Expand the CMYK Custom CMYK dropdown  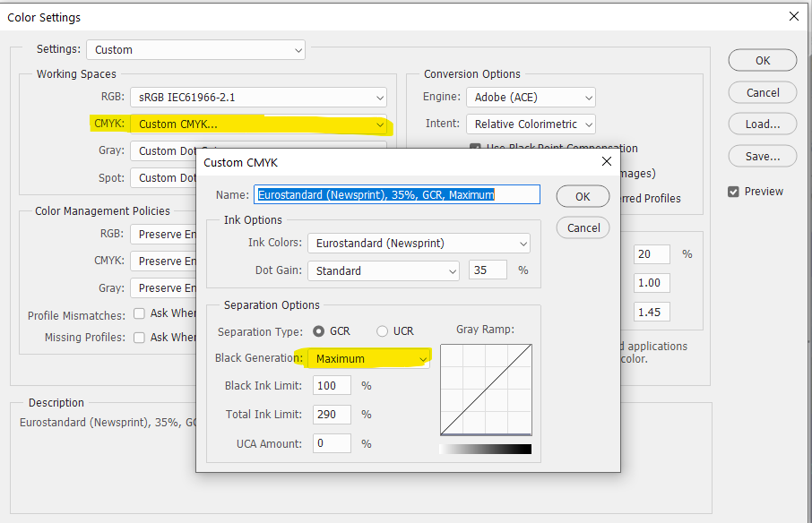(x=260, y=123)
